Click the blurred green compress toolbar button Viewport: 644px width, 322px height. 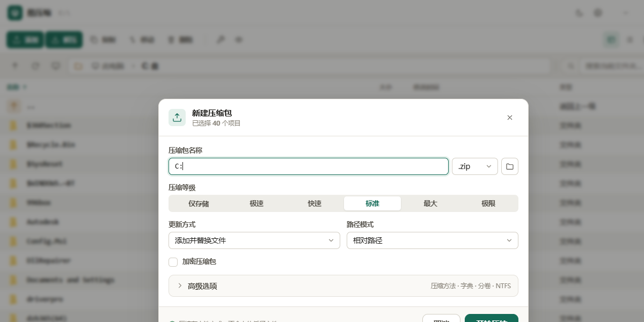[25, 40]
